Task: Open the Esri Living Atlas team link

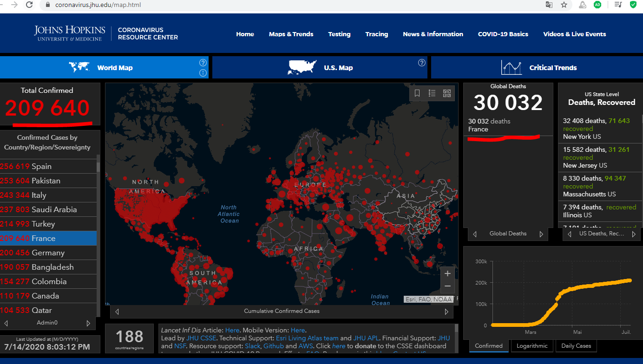Action: [x=307, y=338]
